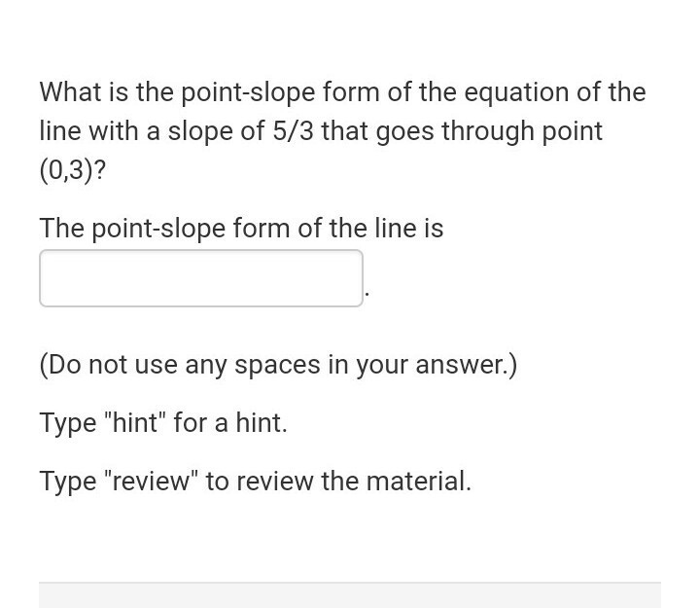Click the point-slope form answer input box
The width and height of the screenshot is (700, 608).
pyautogui.click(x=201, y=278)
